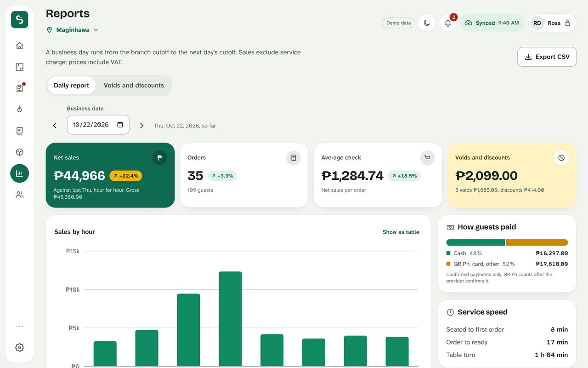Viewport: 588px width, 368px height.
Task: Click the tallest bar in Sales by hour chart
Action: coord(230,318)
